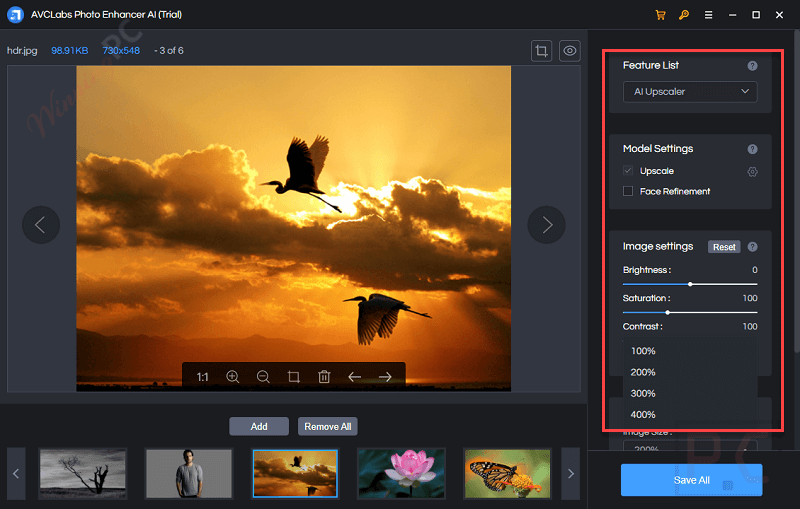Screen dimensions: 800x509
Task: Toggle the eye preview icon
Action: tap(569, 50)
